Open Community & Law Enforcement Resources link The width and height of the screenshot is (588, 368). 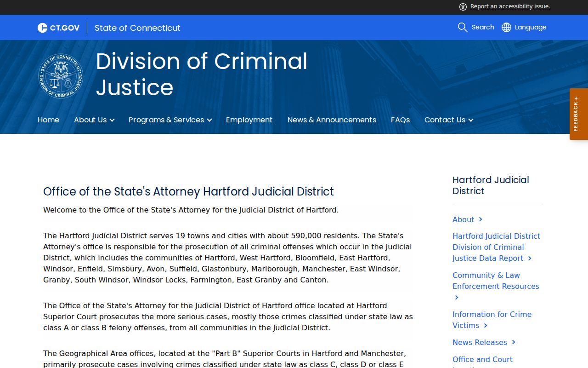click(496, 281)
